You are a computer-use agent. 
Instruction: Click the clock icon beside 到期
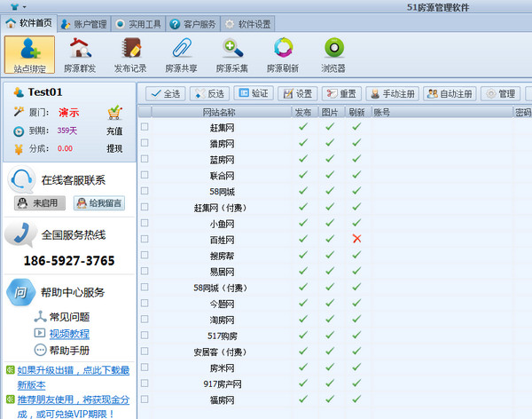[19, 131]
